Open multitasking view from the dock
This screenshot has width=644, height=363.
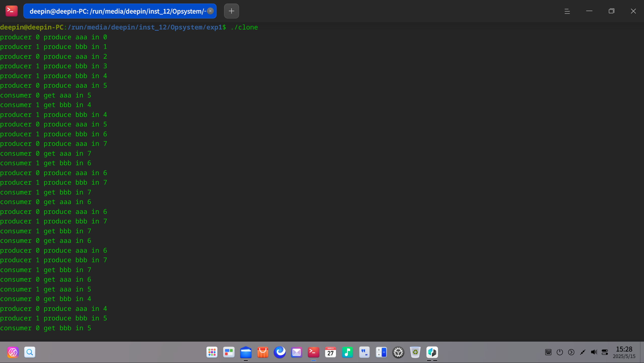(229, 352)
